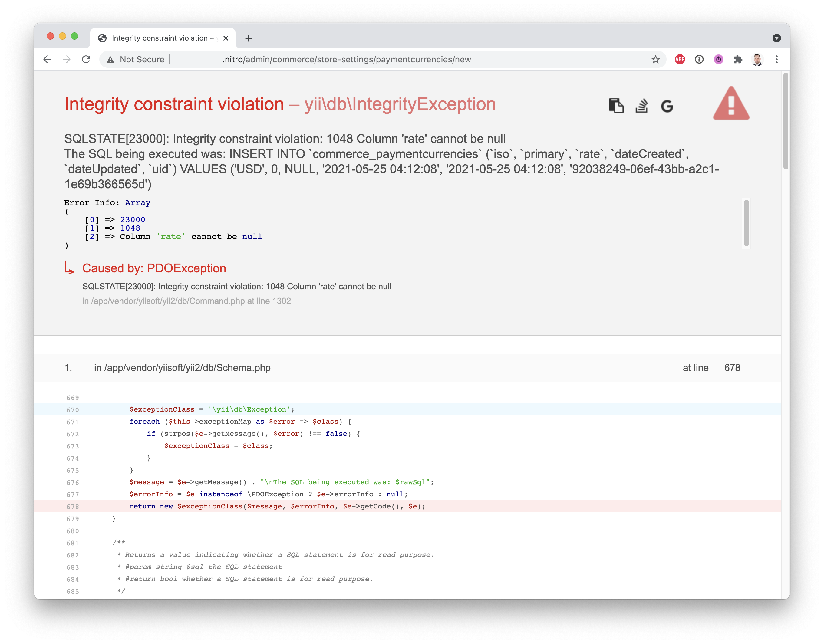The width and height of the screenshot is (824, 644).
Task: Copy the error message to clipboard
Action: point(616,106)
